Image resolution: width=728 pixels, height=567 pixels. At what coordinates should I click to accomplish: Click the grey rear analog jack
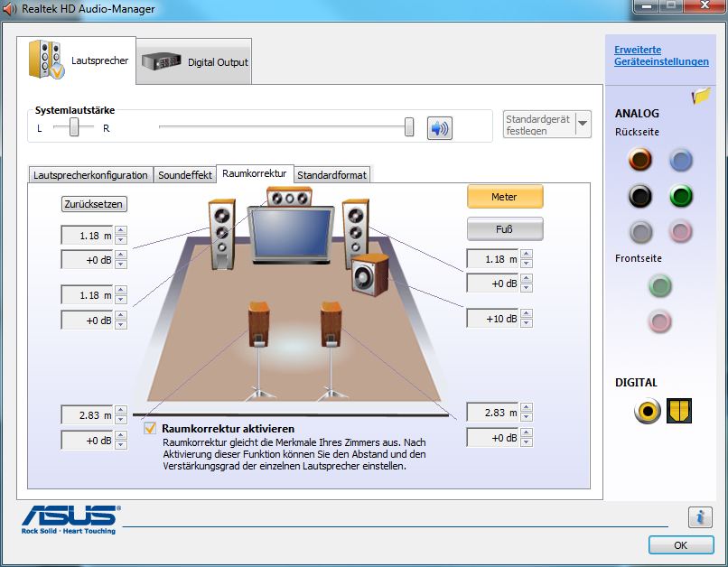click(641, 231)
